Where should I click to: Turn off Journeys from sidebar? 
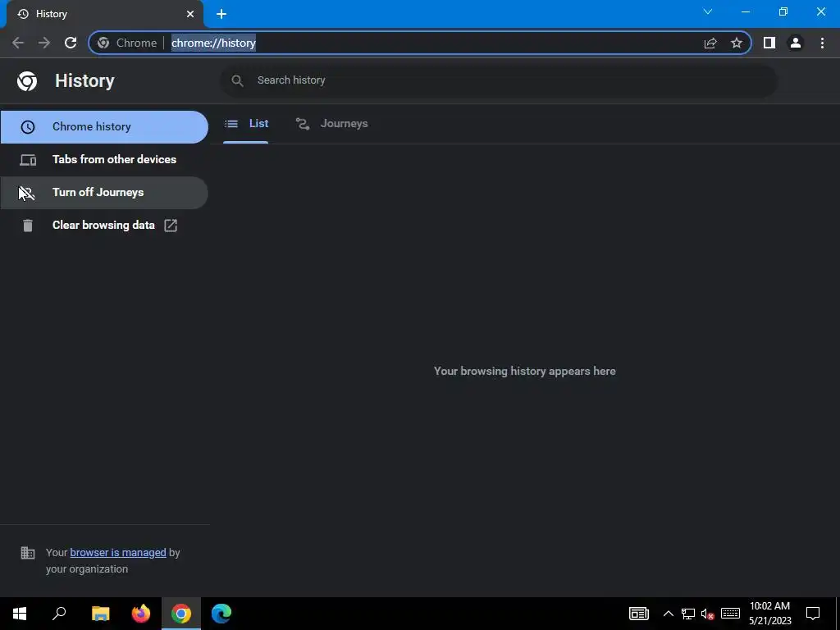click(104, 192)
